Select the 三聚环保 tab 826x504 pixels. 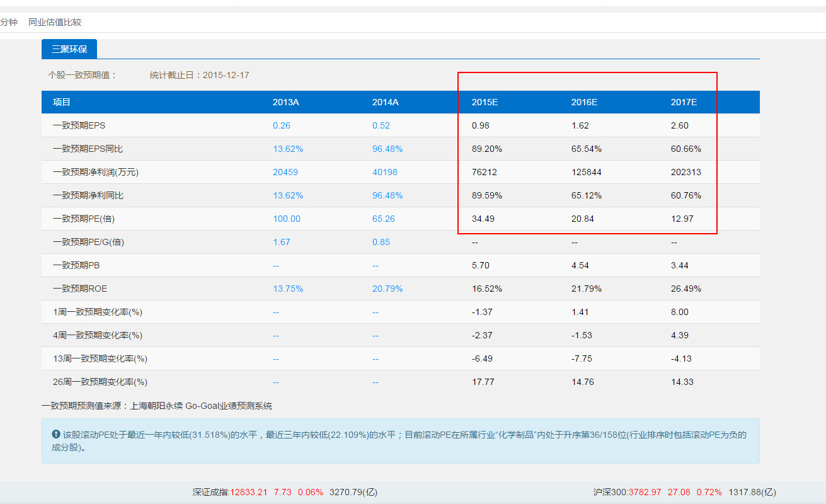click(69, 49)
